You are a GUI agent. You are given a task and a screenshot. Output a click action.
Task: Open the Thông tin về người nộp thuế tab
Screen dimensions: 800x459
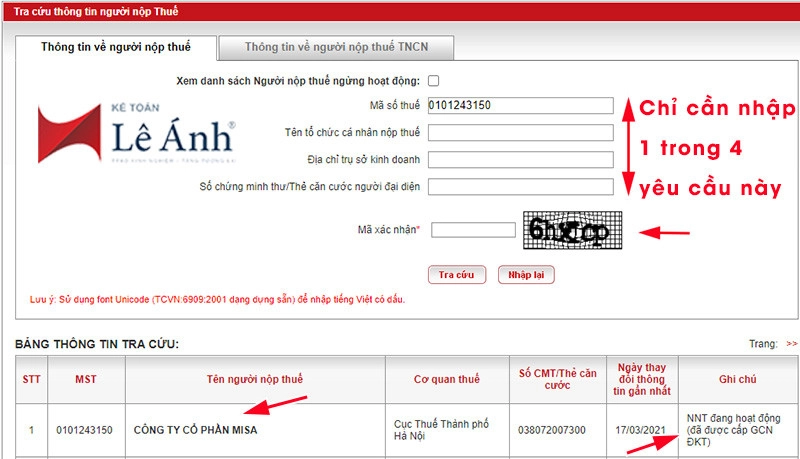click(x=114, y=47)
